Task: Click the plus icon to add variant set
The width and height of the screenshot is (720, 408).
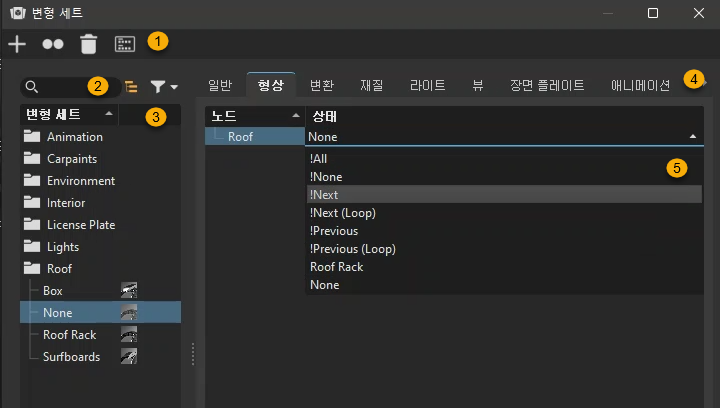Action: (x=17, y=44)
